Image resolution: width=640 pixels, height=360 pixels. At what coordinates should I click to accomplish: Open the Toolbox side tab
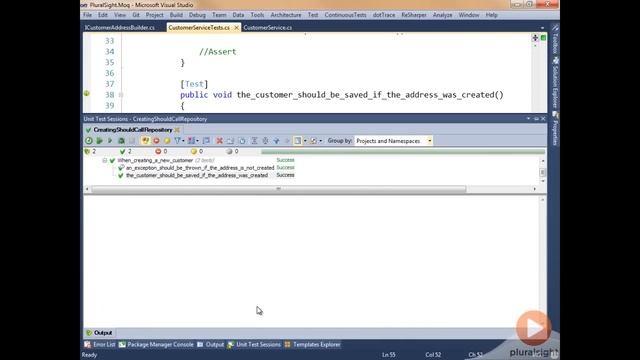coord(555,40)
